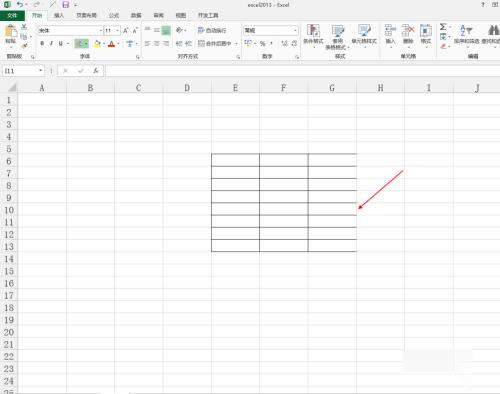Select column header E
Screen dimensions: 500x394
click(x=235, y=88)
